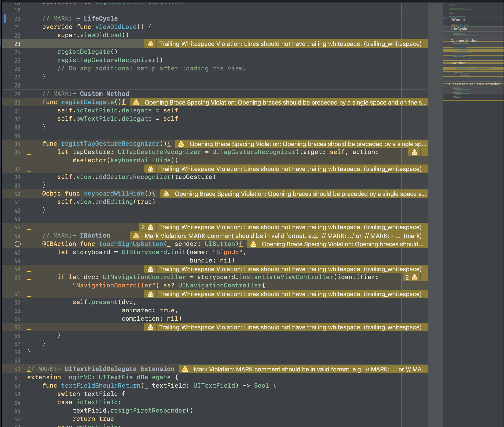Expand the 2-warning badge on line 50
The height and width of the screenshot is (427, 504).
pos(411,277)
